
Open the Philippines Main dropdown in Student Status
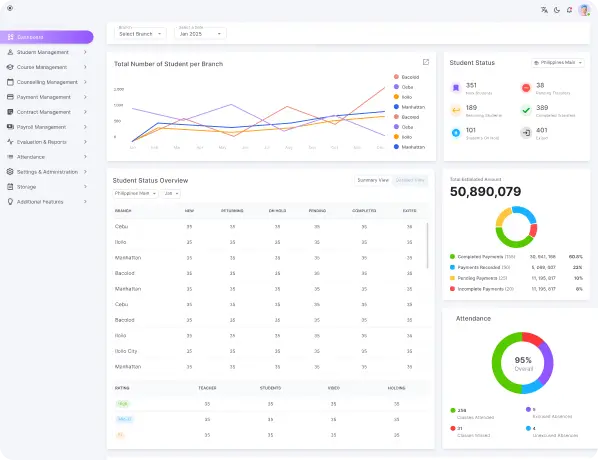click(558, 63)
